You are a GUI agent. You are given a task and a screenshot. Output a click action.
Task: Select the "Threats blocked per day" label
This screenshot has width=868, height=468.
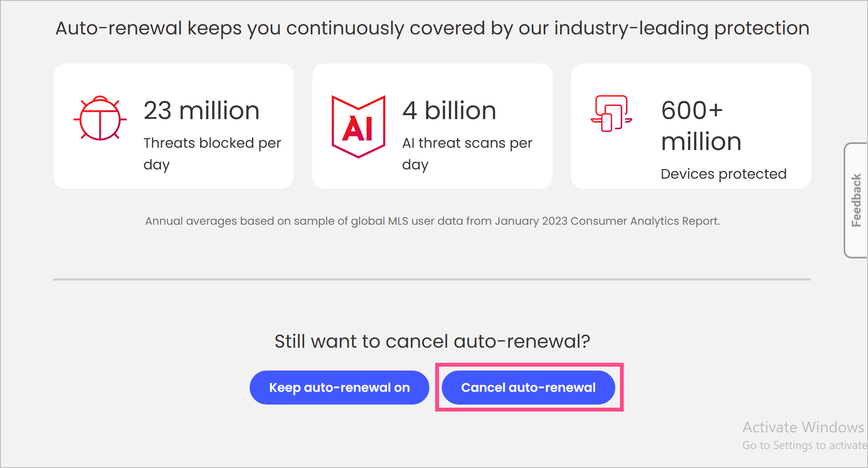point(212,154)
